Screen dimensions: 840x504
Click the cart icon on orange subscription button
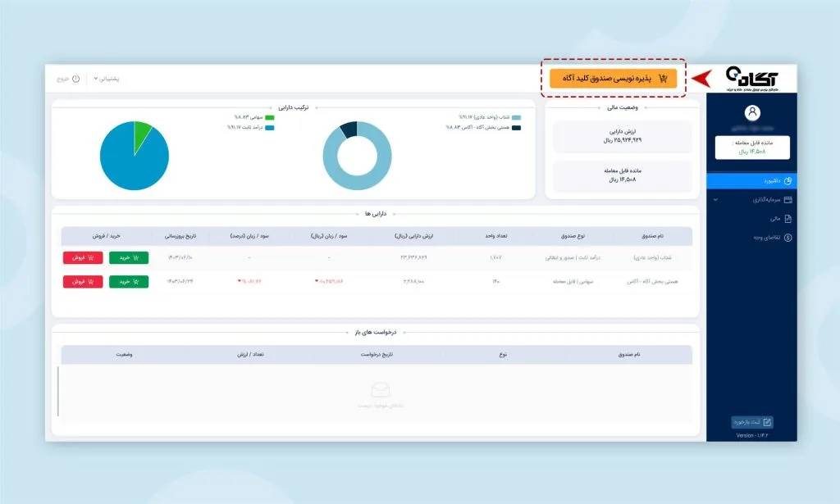tap(663, 79)
